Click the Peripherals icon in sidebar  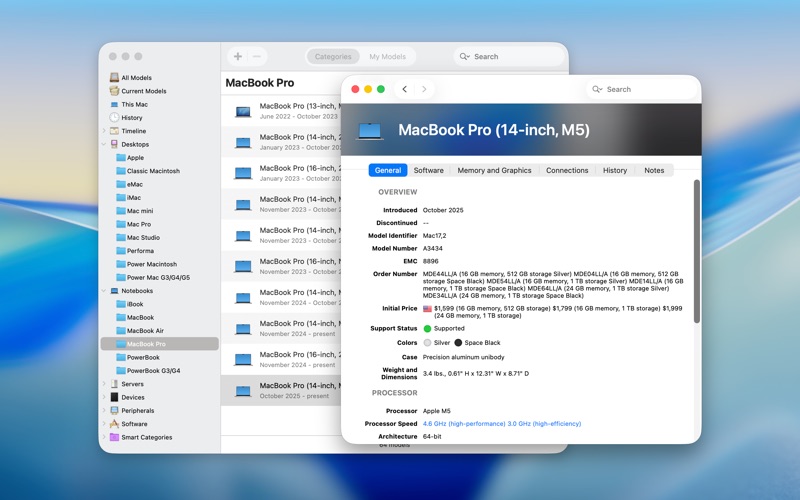click(x=114, y=410)
